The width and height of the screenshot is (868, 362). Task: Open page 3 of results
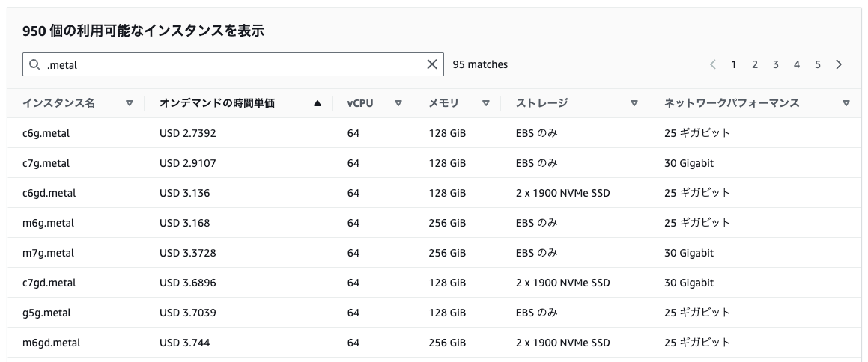(776, 64)
